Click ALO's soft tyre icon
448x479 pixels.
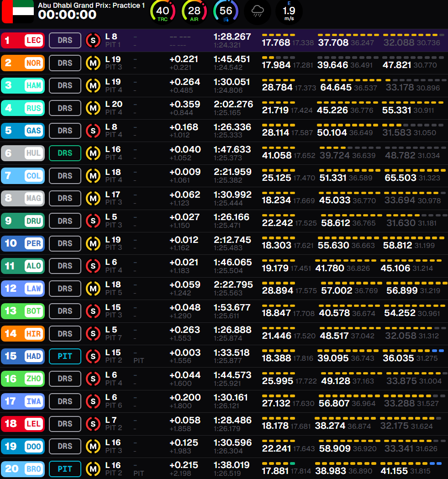tap(93, 266)
